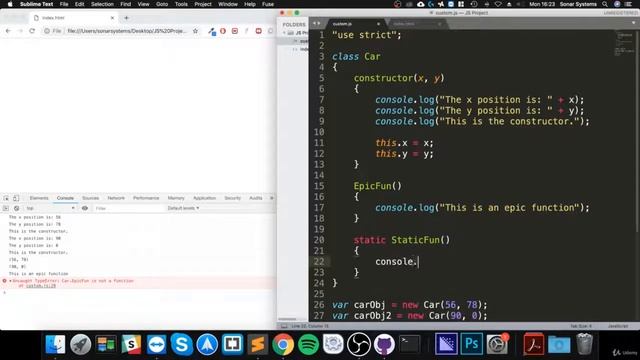Open Adobe Acrobat from the dock
The height and width of the screenshot is (360, 640).
point(533,344)
